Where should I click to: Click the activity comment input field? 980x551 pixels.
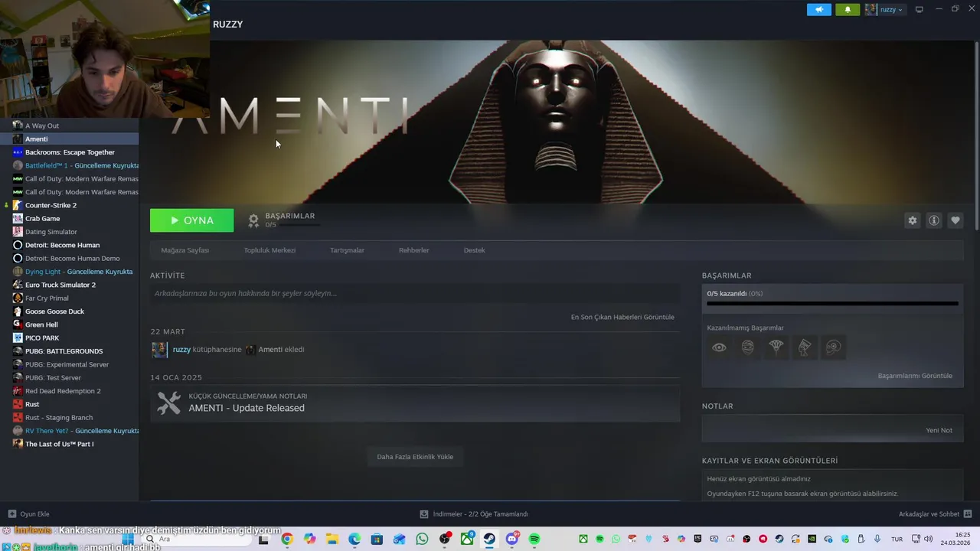pos(415,293)
